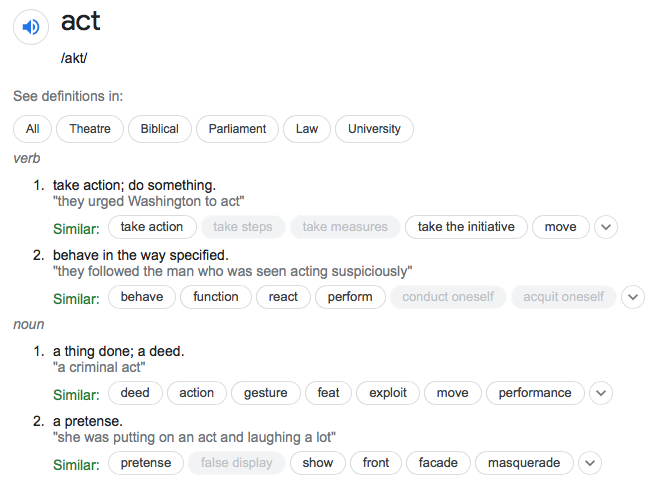The width and height of the screenshot is (660, 492).
Task: Show Parliament definitions
Action: pyautogui.click(x=238, y=129)
